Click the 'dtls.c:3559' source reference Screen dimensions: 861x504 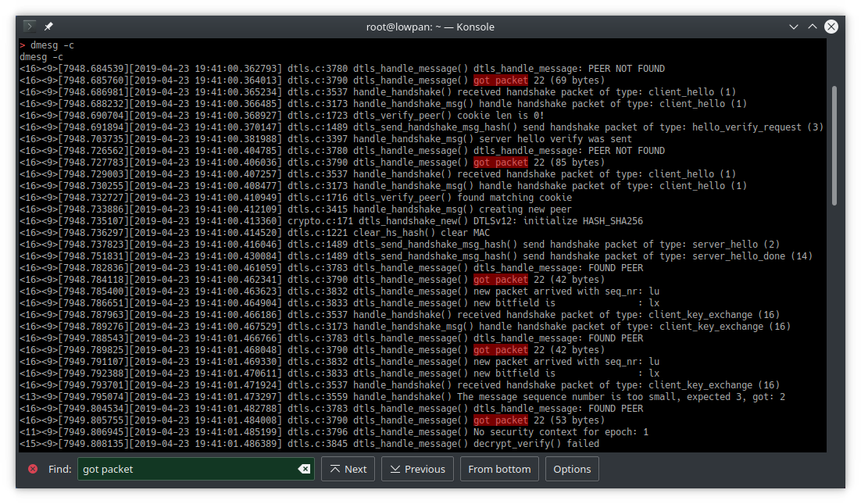pyautogui.click(x=317, y=397)
